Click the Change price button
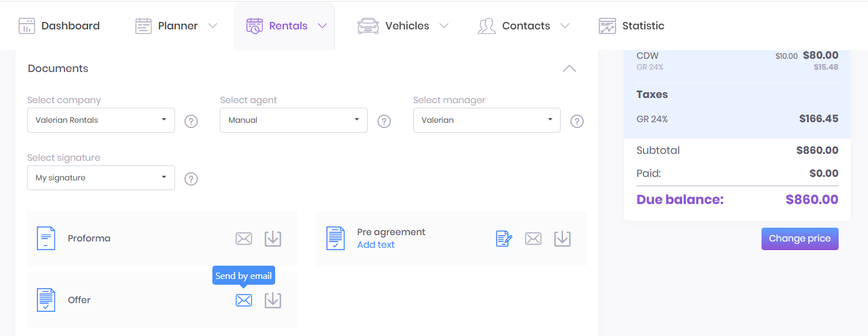The width and height of the screenshot is (868, 336). [x=800, y=239]
